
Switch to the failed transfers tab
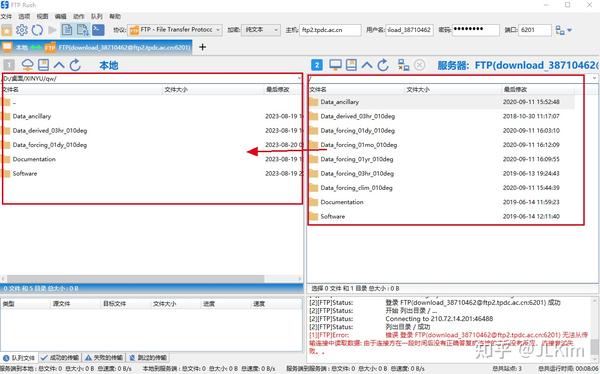coord(103,358)
